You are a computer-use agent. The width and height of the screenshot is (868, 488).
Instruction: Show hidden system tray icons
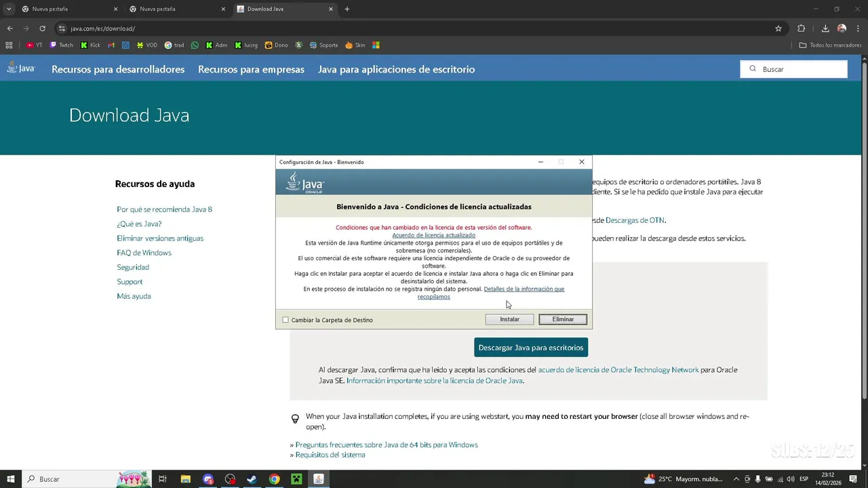point(736,479)
